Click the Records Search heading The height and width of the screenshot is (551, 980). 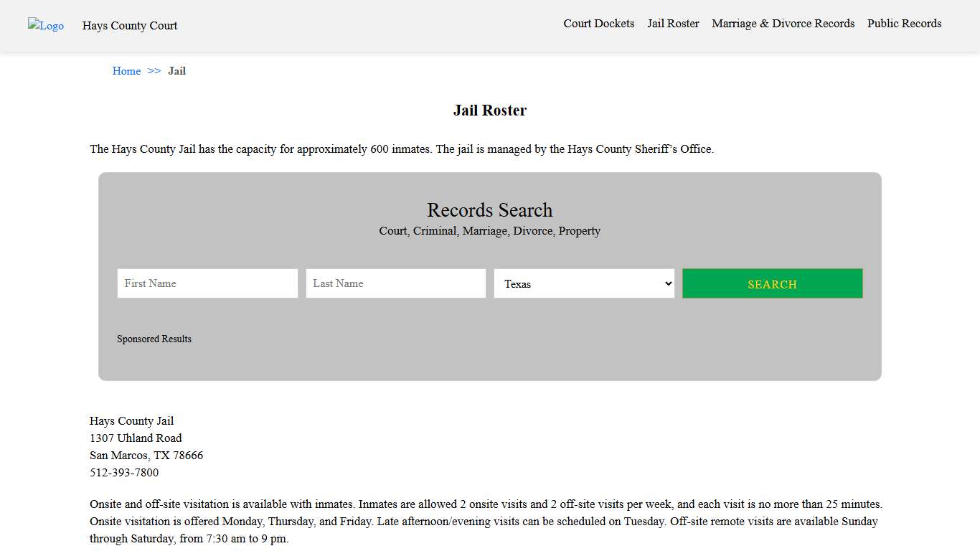coord(489,210)
